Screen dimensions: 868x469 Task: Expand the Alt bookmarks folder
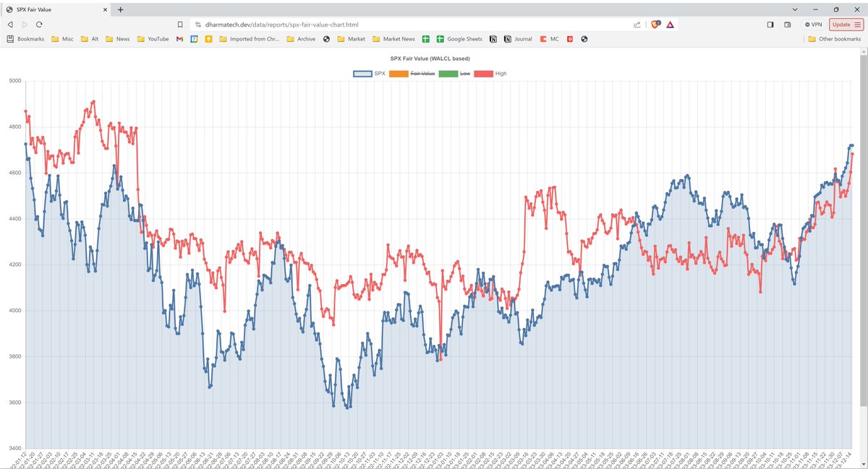coord(90,39)
